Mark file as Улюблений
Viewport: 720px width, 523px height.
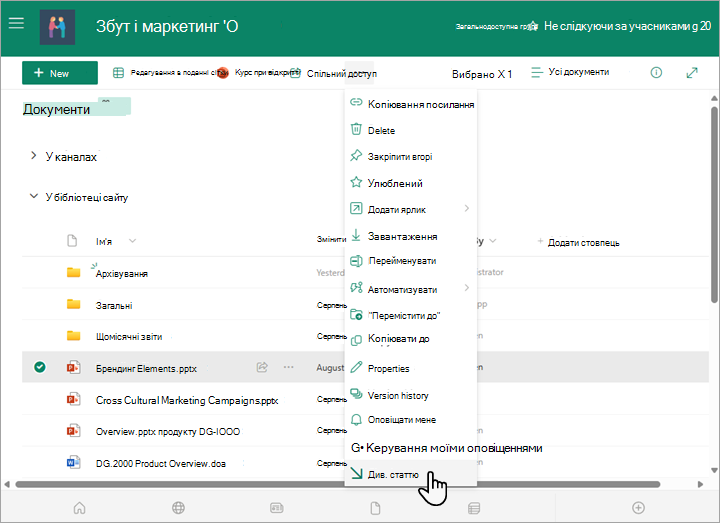(411, 183)
